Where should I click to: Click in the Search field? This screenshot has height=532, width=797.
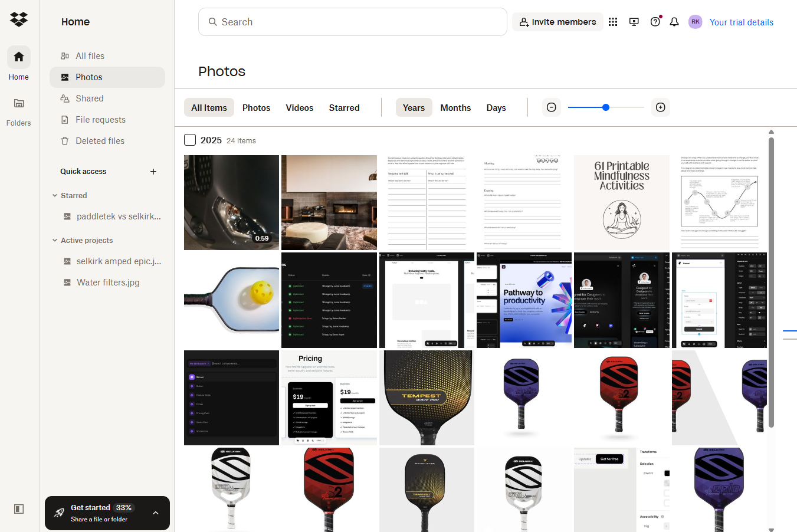click(353, 22)
